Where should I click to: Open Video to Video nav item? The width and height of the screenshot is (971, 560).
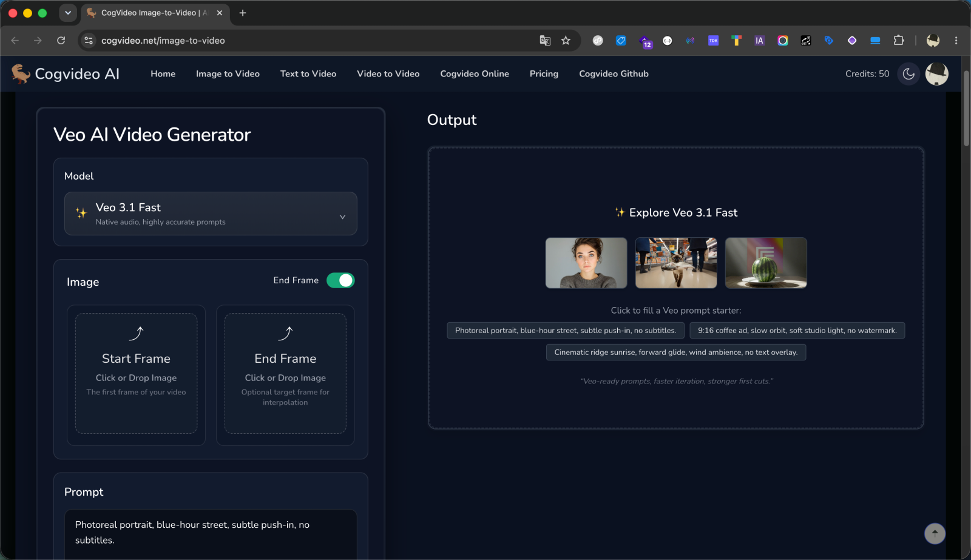pyautogui.click(x=388, y=73)
